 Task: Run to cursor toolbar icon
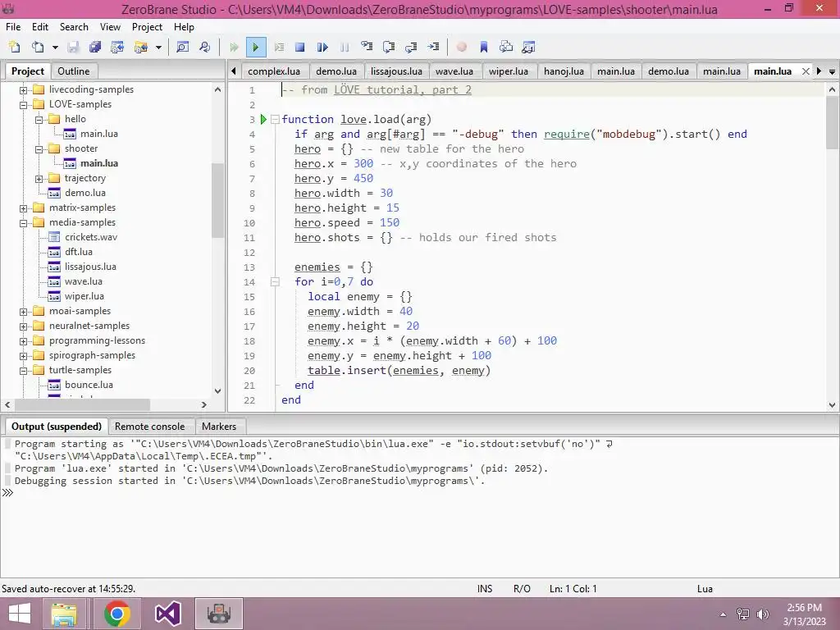[x=433, y=47]
